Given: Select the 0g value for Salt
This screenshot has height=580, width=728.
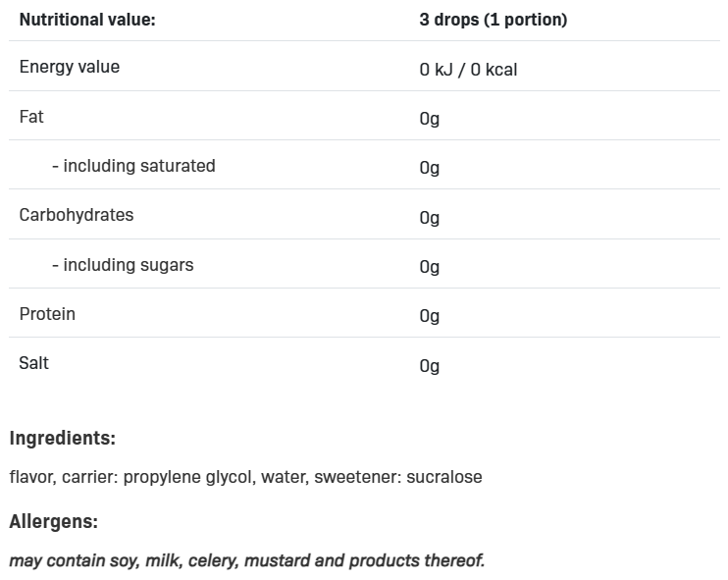Looking at the screenshot, I should 430,366.
